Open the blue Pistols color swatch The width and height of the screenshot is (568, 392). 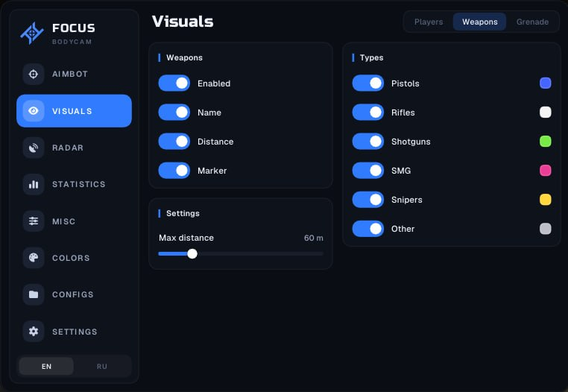[x=545, y=83]
